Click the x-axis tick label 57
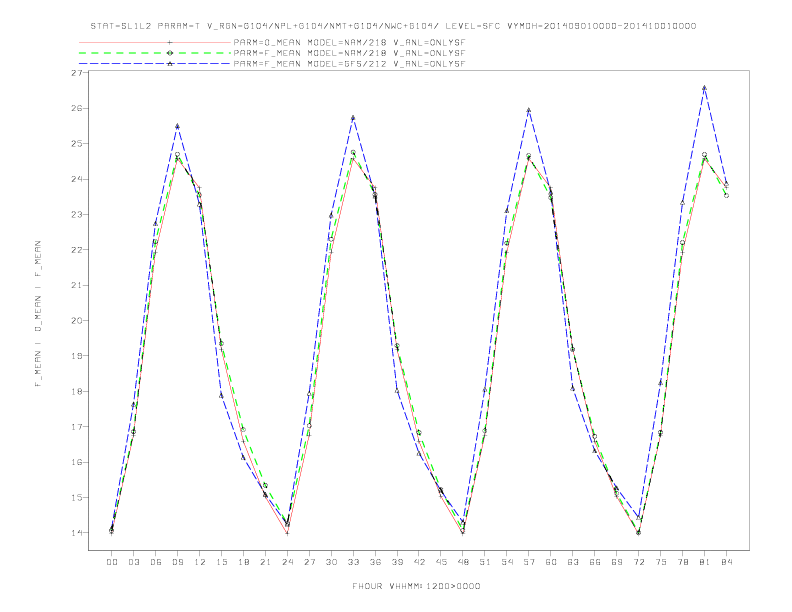The height and width of the screenshot is (612, 792). [x=529, y=562]
